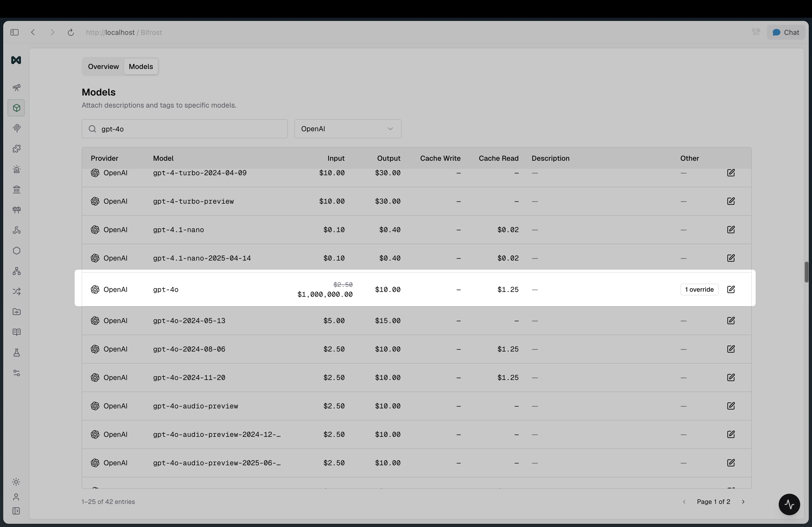Open the siren alert icon in sidebar
812x527 pixels.
click(x=16, y=169)
